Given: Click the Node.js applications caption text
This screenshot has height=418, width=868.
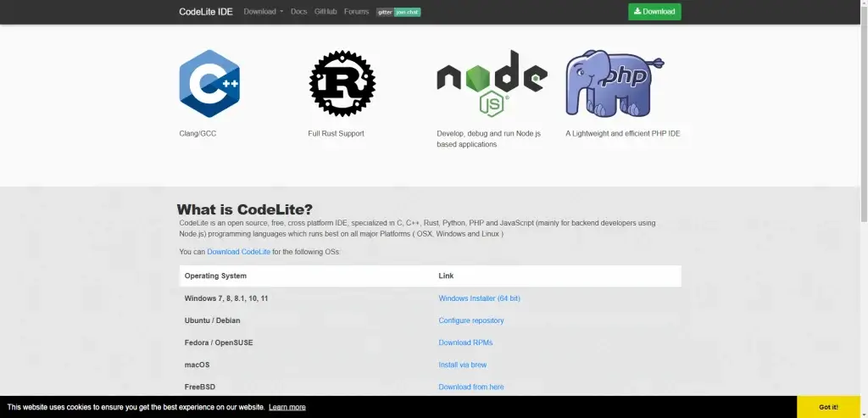Looking at the screenshot, I should 489,139.
